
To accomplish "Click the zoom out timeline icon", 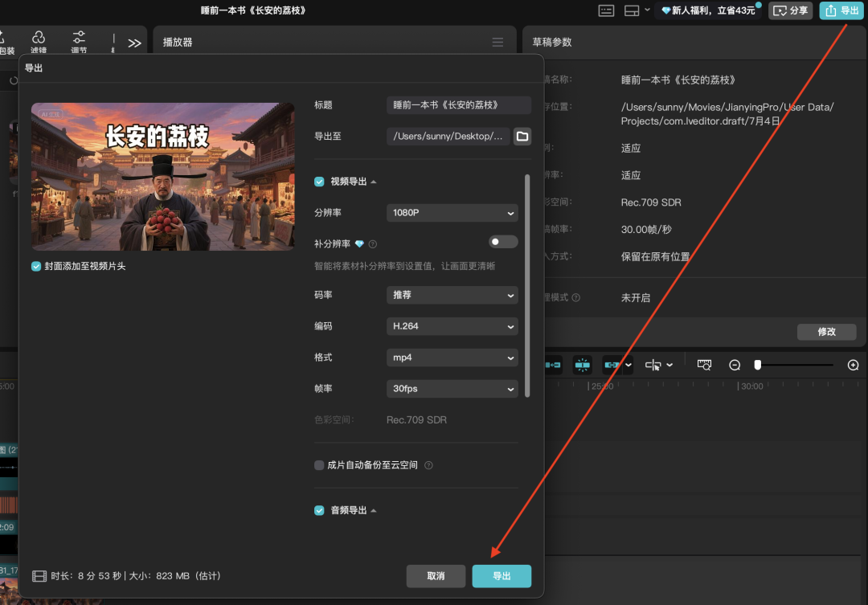I will click(x=735, y=365).
